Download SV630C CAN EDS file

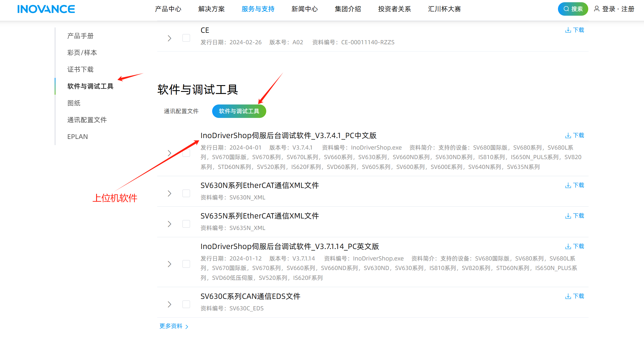[x=574, y=296]
